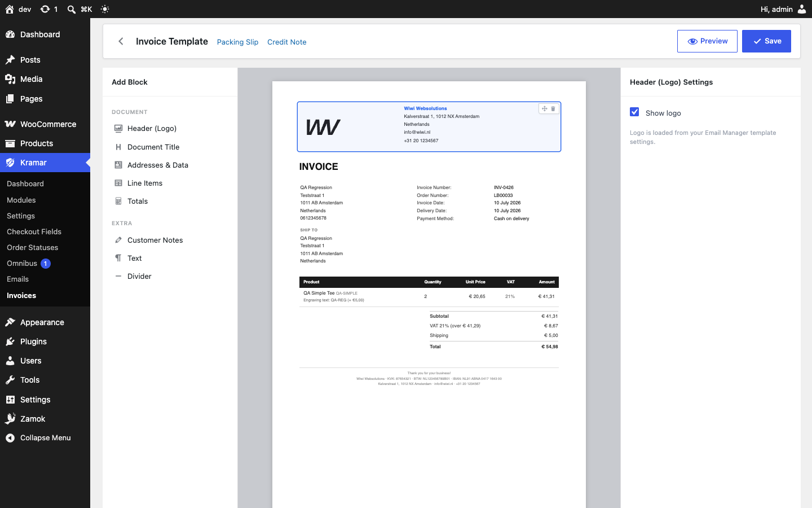Click the Appearance brush icon
The image size is (812, 508).
(10, 322)
